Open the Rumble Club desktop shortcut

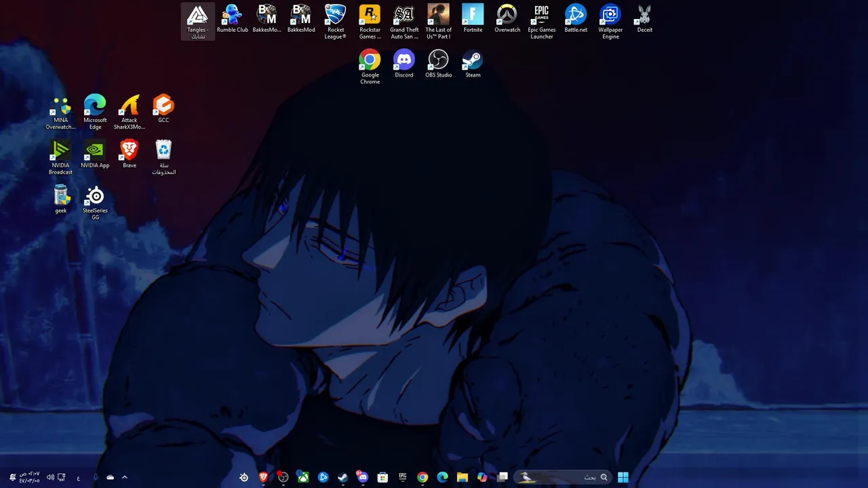pyautogui.click(x=233, y=19)
